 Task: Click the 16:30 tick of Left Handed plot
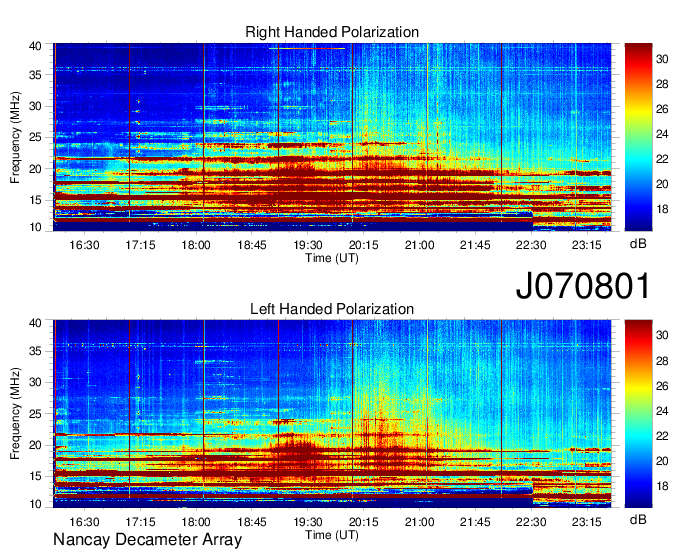tap(84, 522)
